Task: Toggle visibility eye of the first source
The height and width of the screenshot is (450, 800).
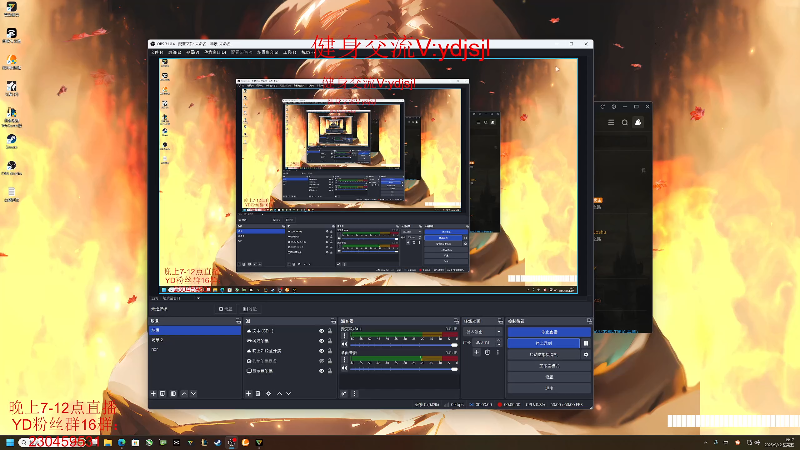Action: pyautogui.click(x=321, y=331)
